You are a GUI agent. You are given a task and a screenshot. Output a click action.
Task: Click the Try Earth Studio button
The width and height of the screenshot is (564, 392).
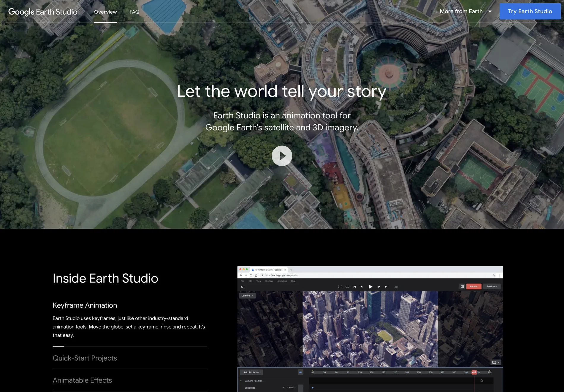(x=530, y=11)
